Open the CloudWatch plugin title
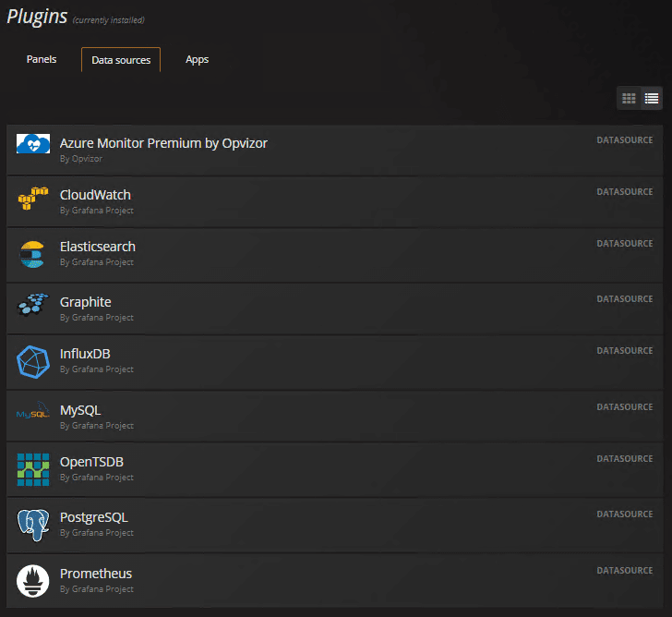The width and height of the screenshot is (672, 617). pos(95,195)
